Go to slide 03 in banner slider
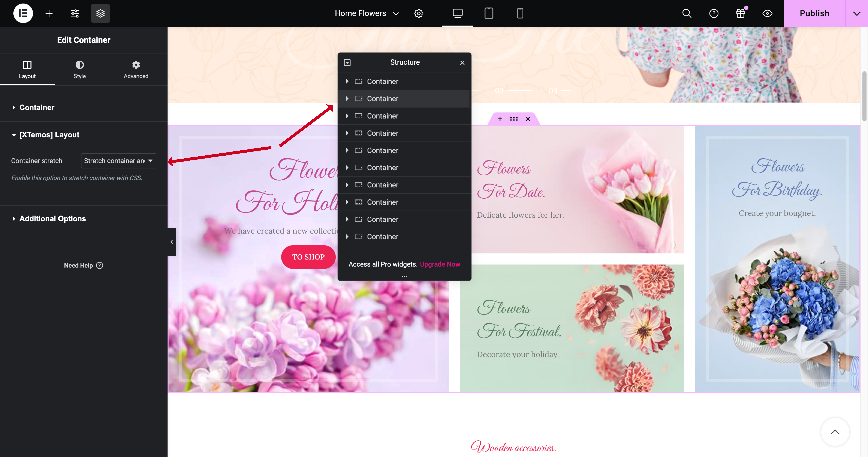This screenshot has width=868, height=457. point(559,91)
